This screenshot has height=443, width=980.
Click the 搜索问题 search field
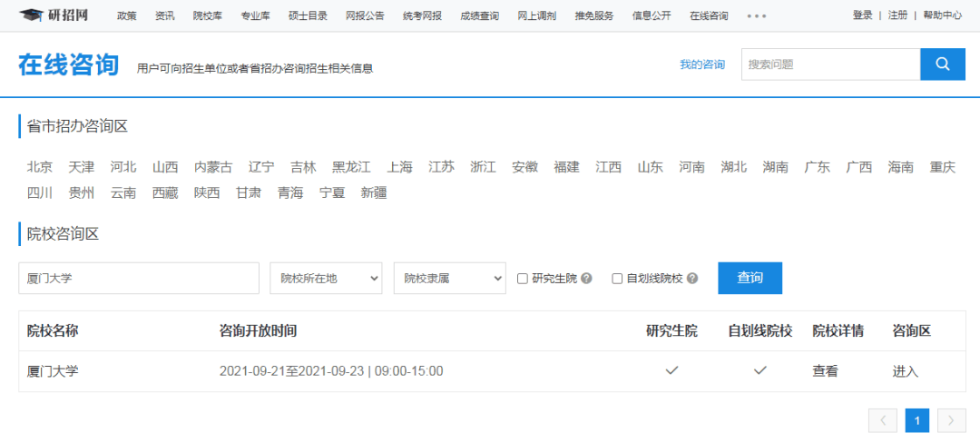click(830, 64)
